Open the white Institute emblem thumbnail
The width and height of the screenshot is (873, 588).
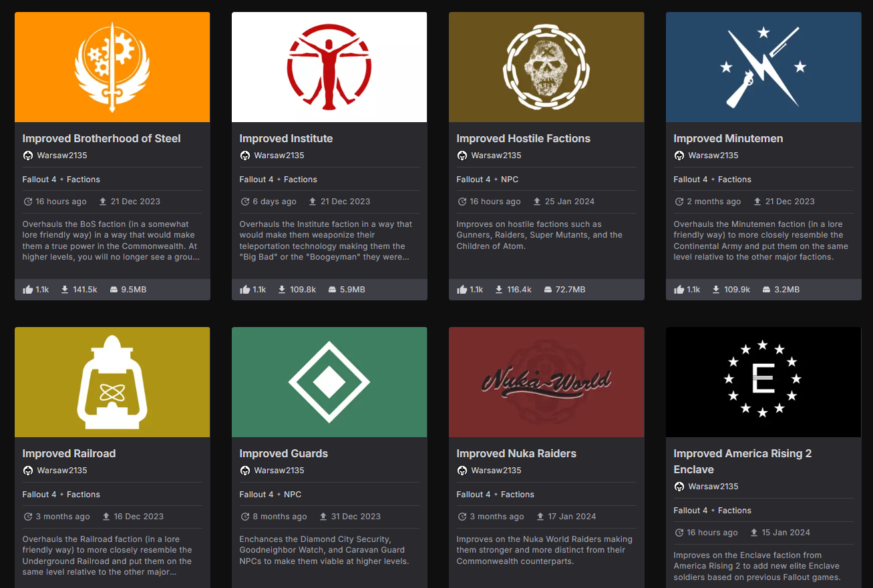329,67
